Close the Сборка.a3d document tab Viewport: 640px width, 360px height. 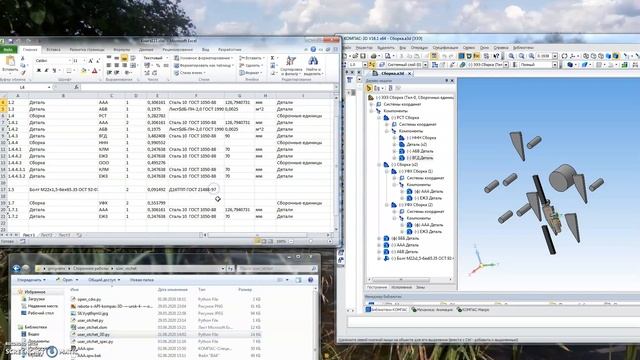pyautogui.click(x=409, y=73)
